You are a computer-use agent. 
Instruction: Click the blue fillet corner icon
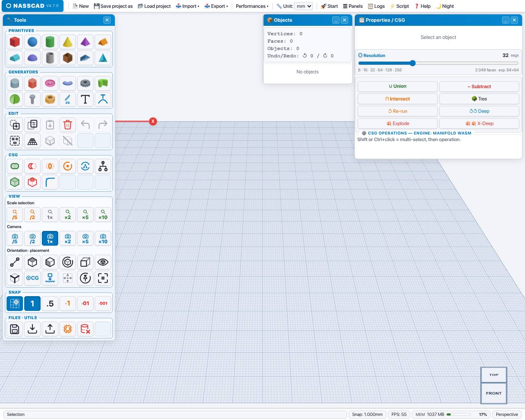(50, 182)
